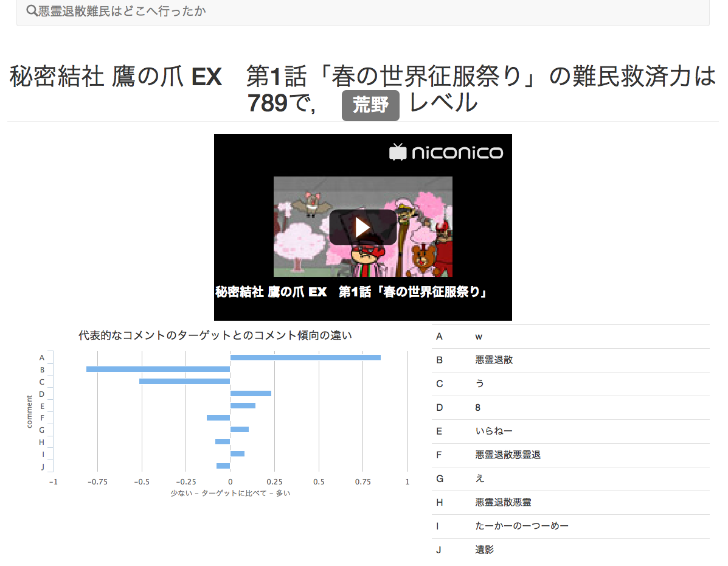
Task: Click the x-axis tick 0.25
Action: click(x=274, y=482)
